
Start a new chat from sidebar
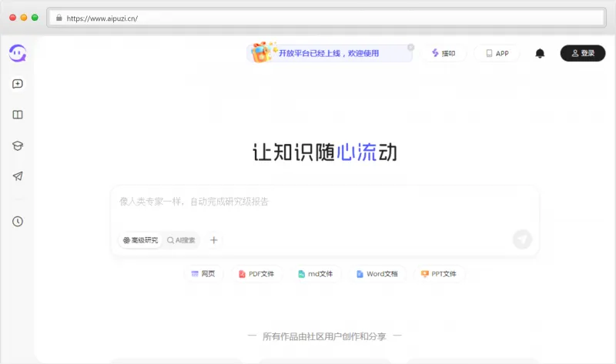(18, 84)
